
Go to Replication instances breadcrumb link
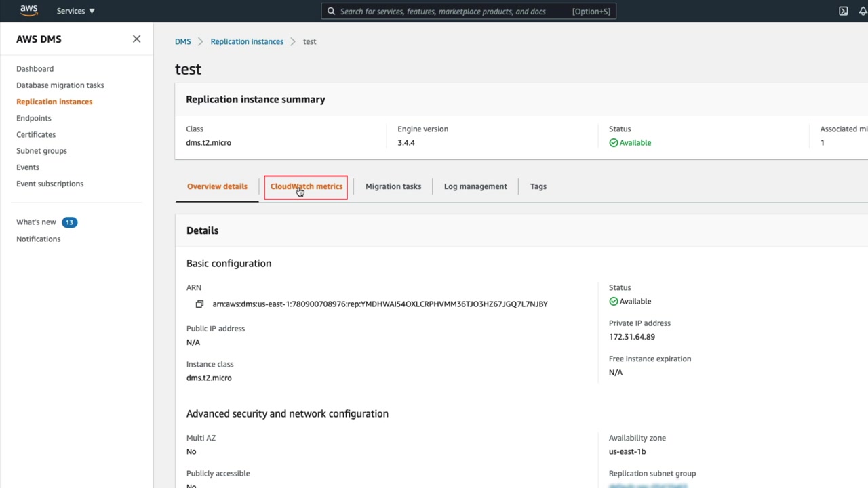pos(247,41)
